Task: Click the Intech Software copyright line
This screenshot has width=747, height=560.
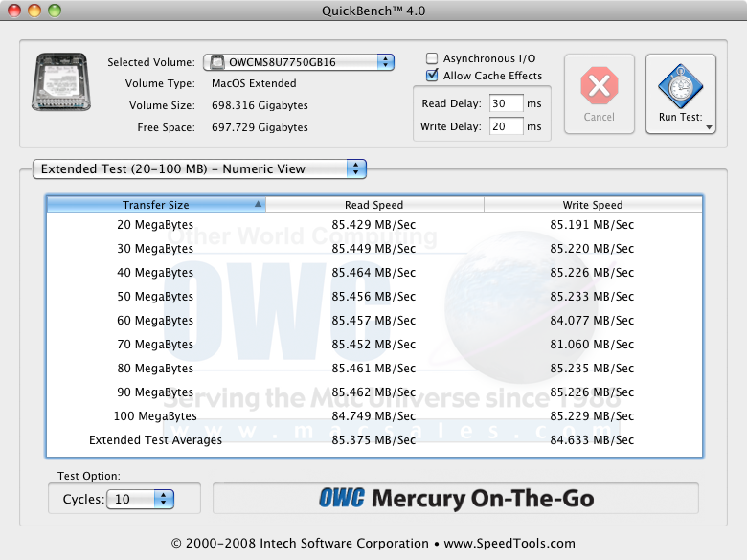Action: 373,544
